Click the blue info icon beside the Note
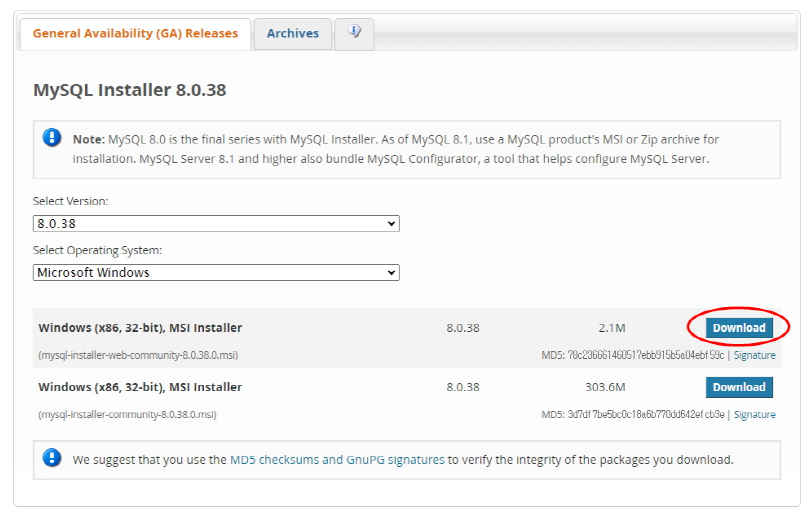The height and width of the screenshot is (531, 810). point(52,138)
